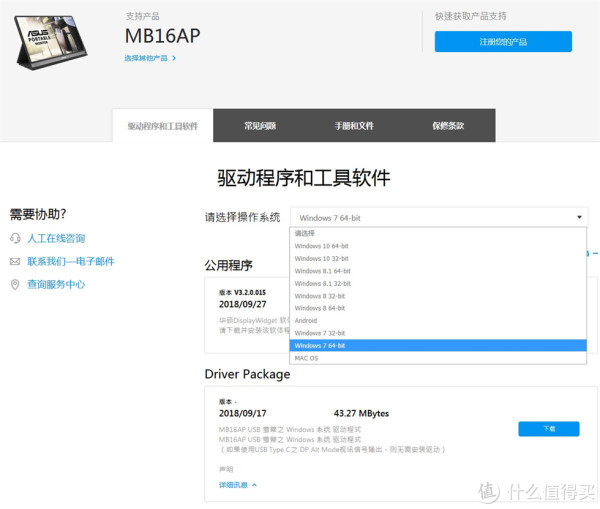Click the headset icon beside 人工在线咨询
The width and height of the screenshot is (600, 509).
[15, 238]
